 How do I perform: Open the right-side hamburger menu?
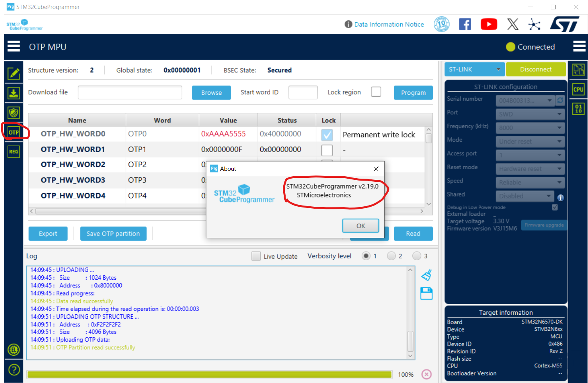tap(579, 46)
